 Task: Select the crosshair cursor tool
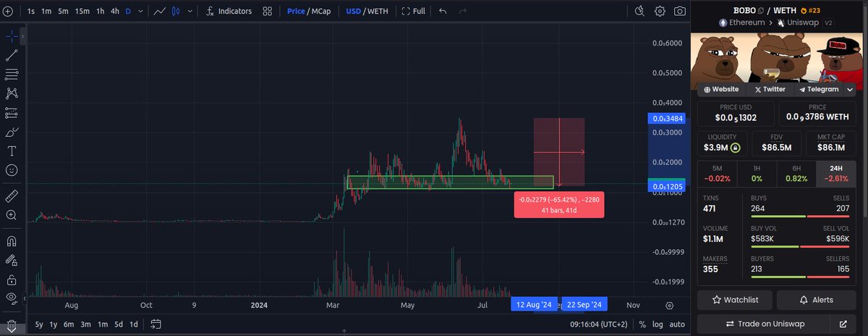pyautogui.click(x=12, y=35)
